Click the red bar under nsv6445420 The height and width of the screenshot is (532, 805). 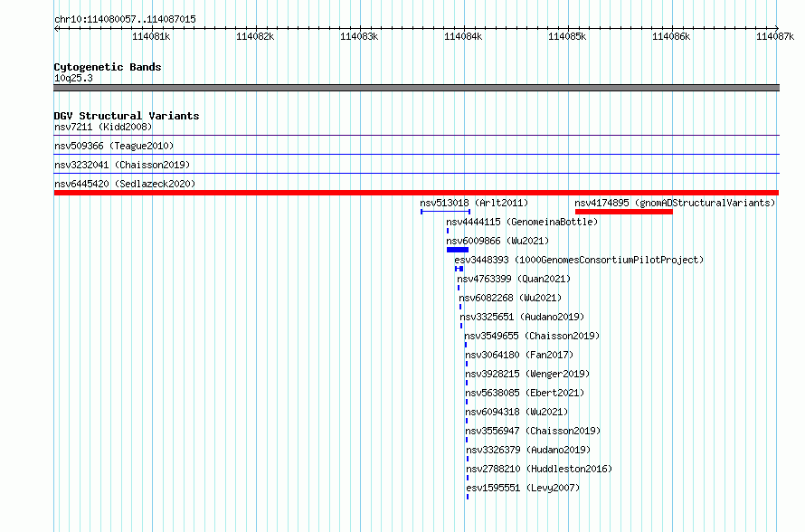pos(416,193)
